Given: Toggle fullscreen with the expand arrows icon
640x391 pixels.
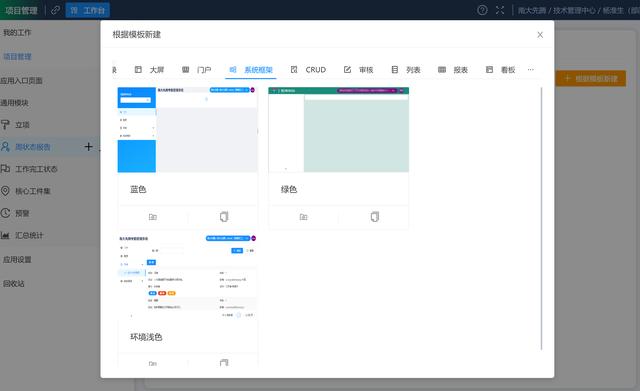Looking at the screenshot, I should point(500,10).
